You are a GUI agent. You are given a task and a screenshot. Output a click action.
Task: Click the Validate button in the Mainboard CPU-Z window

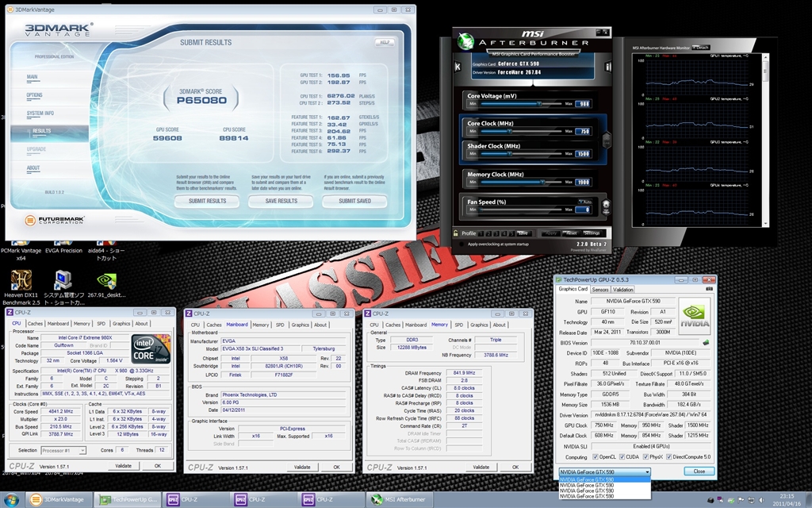point(302,467)
